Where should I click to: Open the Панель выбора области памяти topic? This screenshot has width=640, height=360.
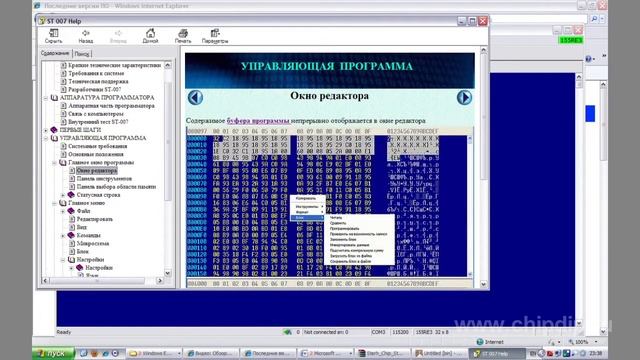pos(116,187)
